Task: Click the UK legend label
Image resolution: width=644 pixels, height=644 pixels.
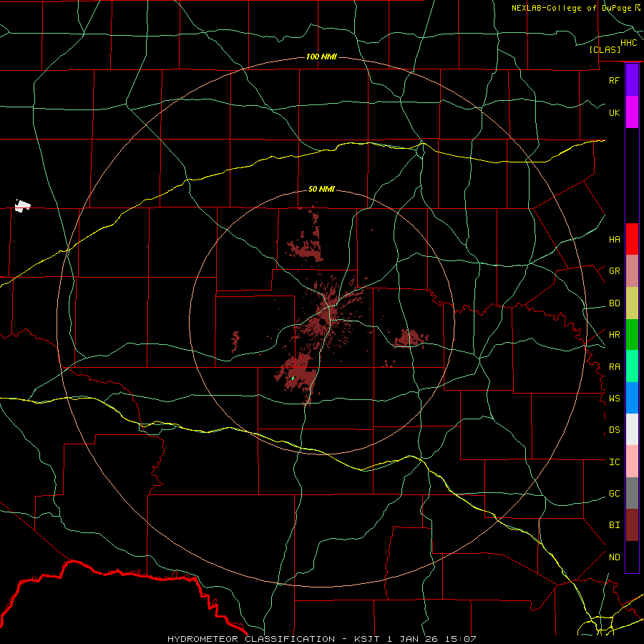Action: pyautogui.click(x=614, y=112)
